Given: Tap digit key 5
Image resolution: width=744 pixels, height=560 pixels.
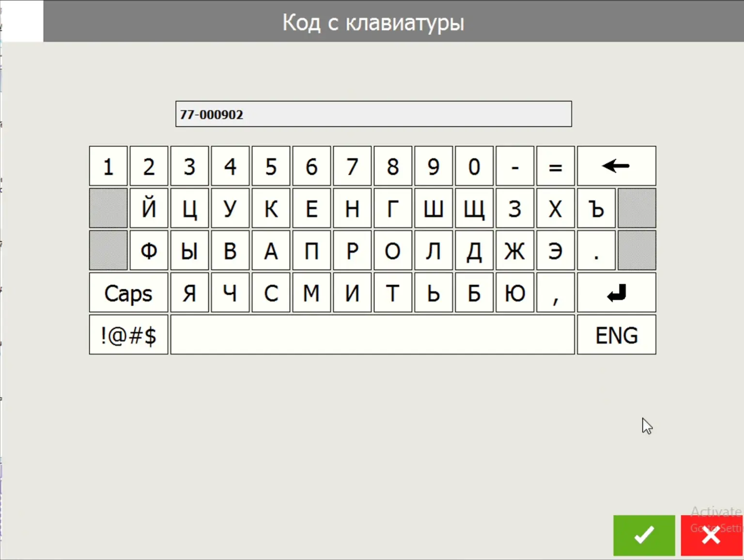Looking at the screenshot, I should point(271,166).
